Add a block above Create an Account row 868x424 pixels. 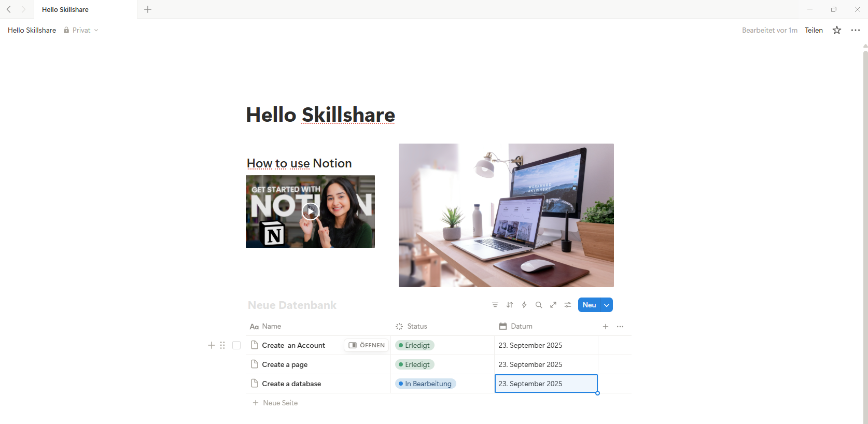pos(212,345)
